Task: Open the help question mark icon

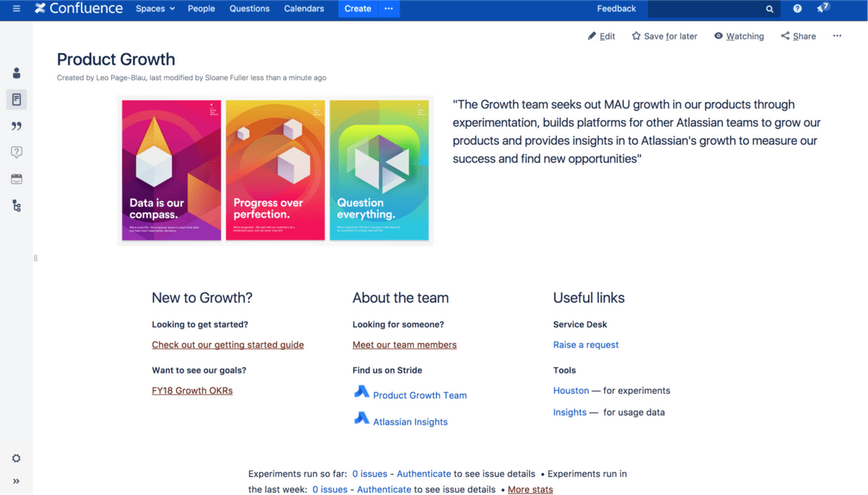Action: [797, 9]
